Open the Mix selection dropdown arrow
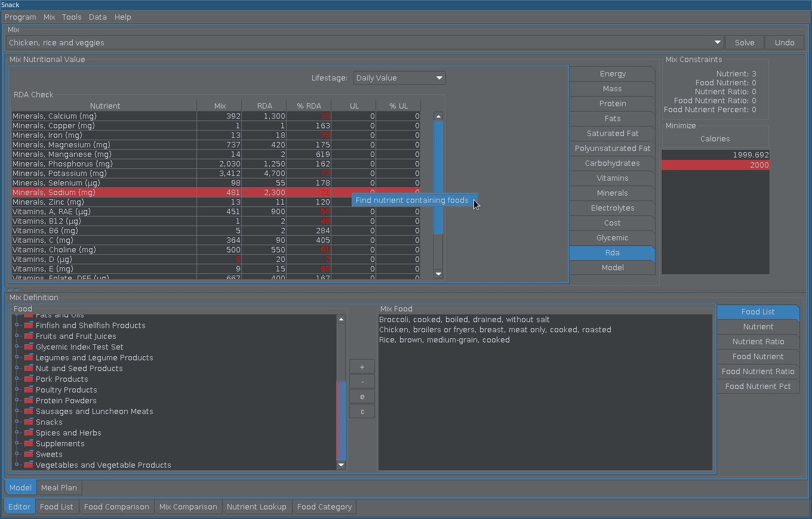Image resolution: width=812 pixels, height=519 pixels. [718, 43]
